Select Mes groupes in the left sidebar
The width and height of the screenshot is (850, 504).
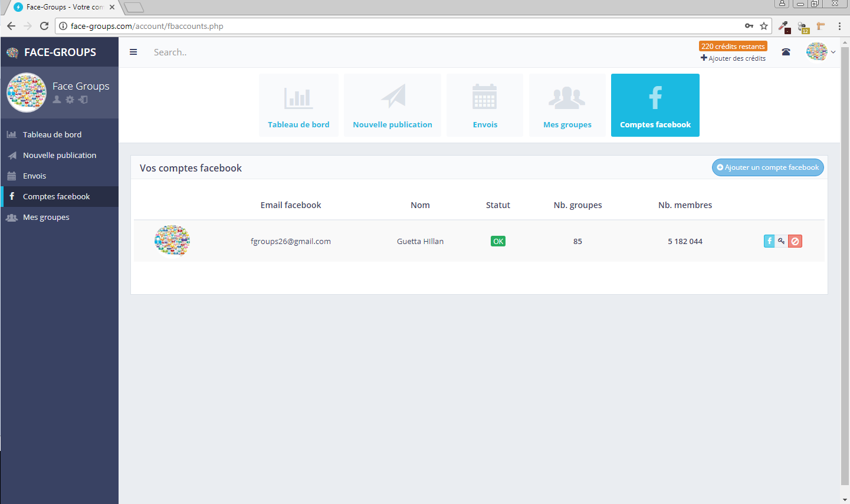pos(46,217)
